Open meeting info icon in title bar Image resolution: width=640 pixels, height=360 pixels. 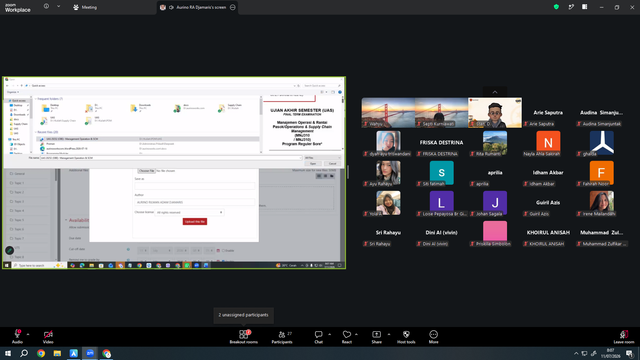(46, 7)
